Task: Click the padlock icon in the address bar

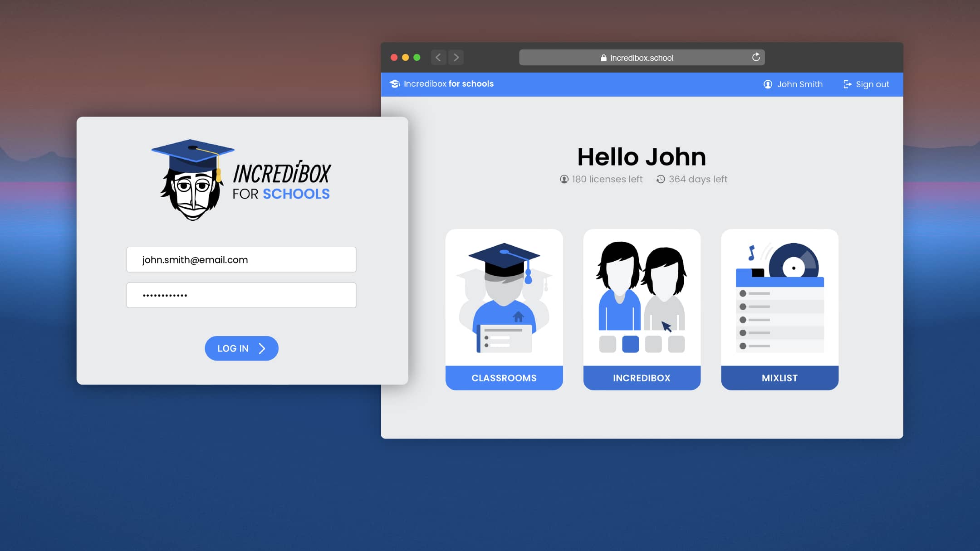Action: pos(603,57)
